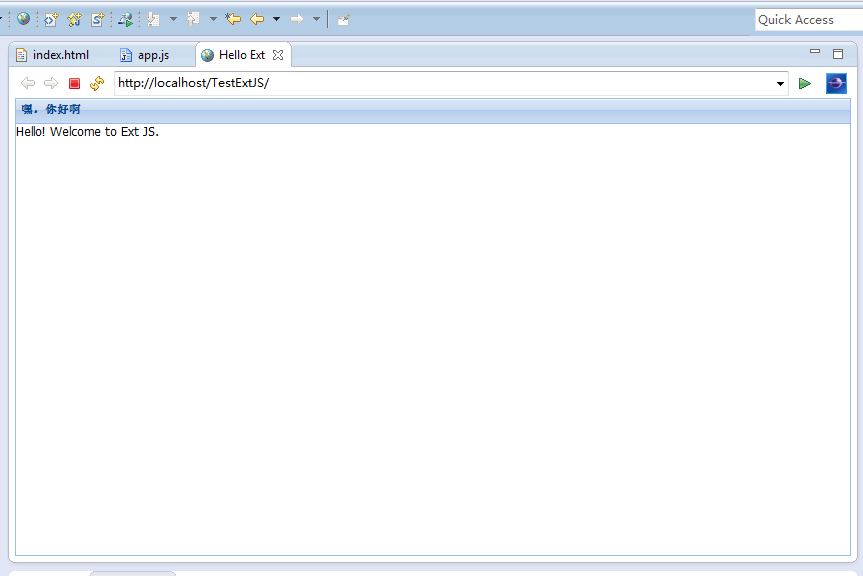
Task: Load the URL using the green Go arrow
Action: [805, 84]
